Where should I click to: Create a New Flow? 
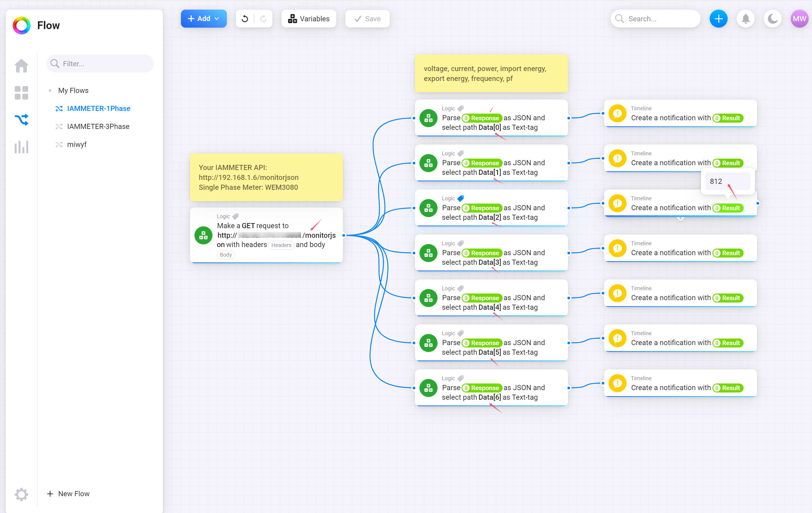pos(68,494)
